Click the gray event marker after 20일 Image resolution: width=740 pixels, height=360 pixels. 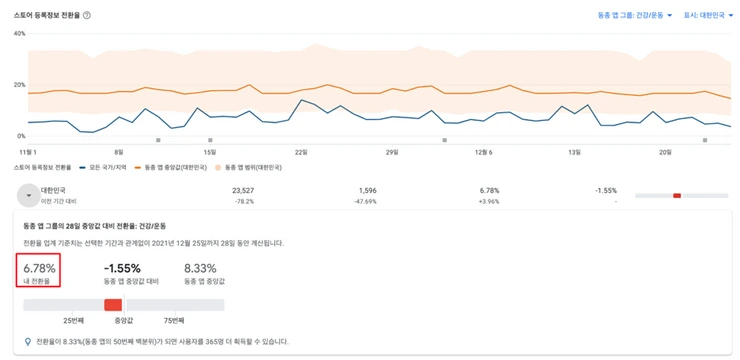pyautogui.click(x=705, y=140)
